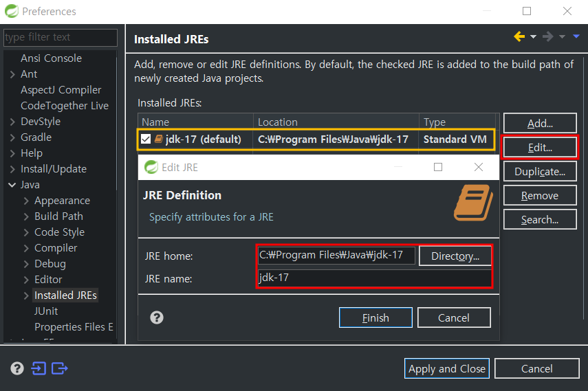Click Cancel in Preferences footer

[x=536, y=368]
